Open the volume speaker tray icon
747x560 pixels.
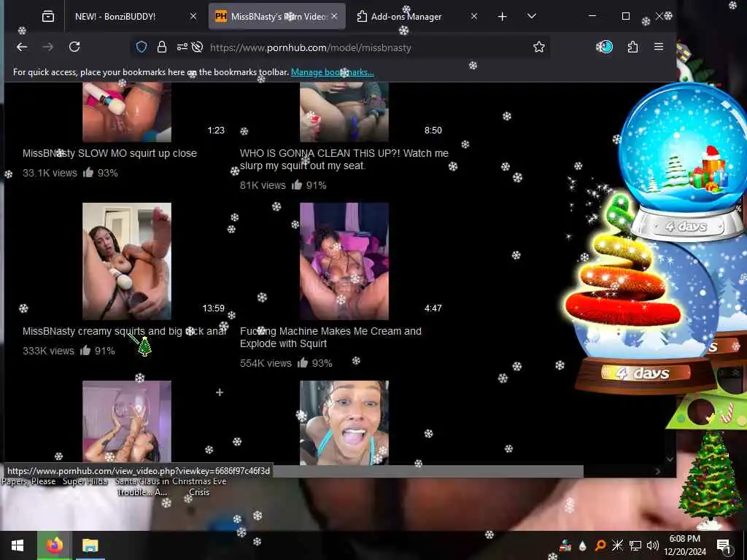pyautogui.click(x=653, y=545)
